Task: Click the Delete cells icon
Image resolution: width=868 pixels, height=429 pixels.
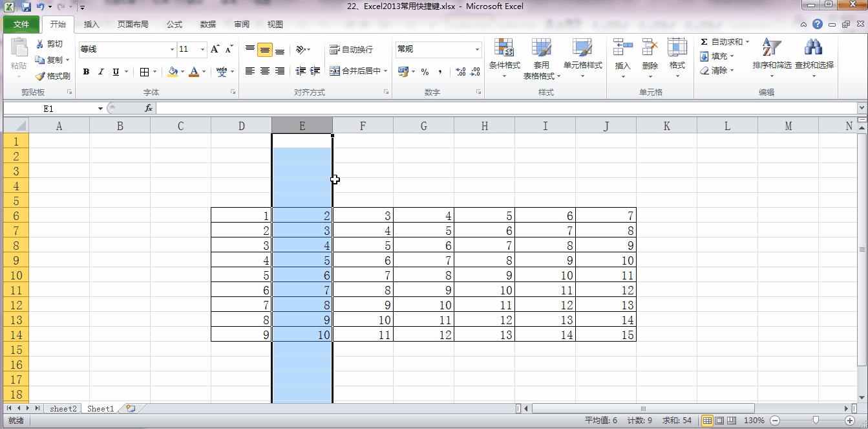Action: 650,48
